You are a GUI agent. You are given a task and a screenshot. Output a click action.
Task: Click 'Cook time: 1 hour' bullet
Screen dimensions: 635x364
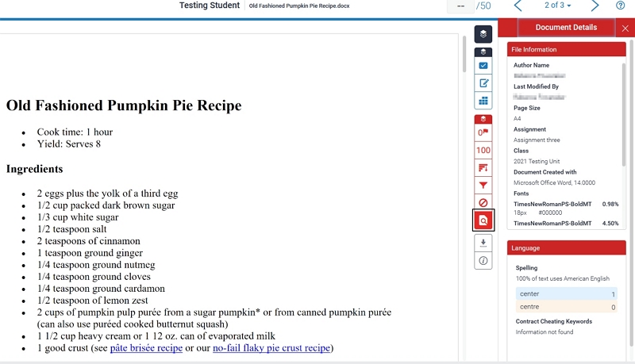(75, 132)
